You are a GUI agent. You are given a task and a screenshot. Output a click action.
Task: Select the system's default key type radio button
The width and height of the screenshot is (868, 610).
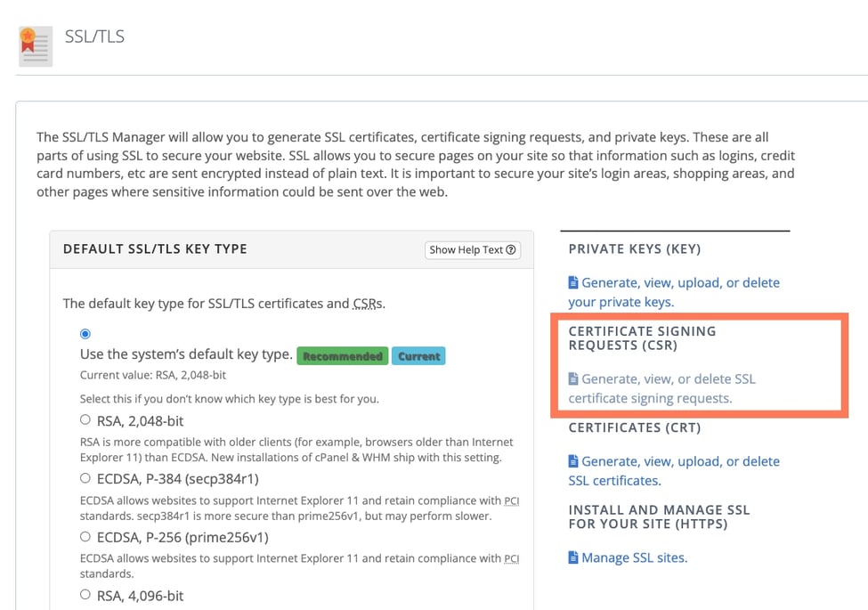[x=85, y=333]
